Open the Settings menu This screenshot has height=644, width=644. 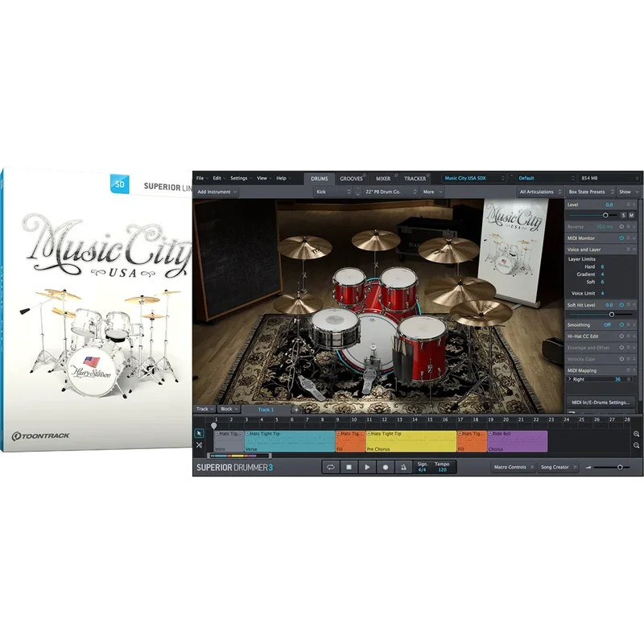click(242, 178)
